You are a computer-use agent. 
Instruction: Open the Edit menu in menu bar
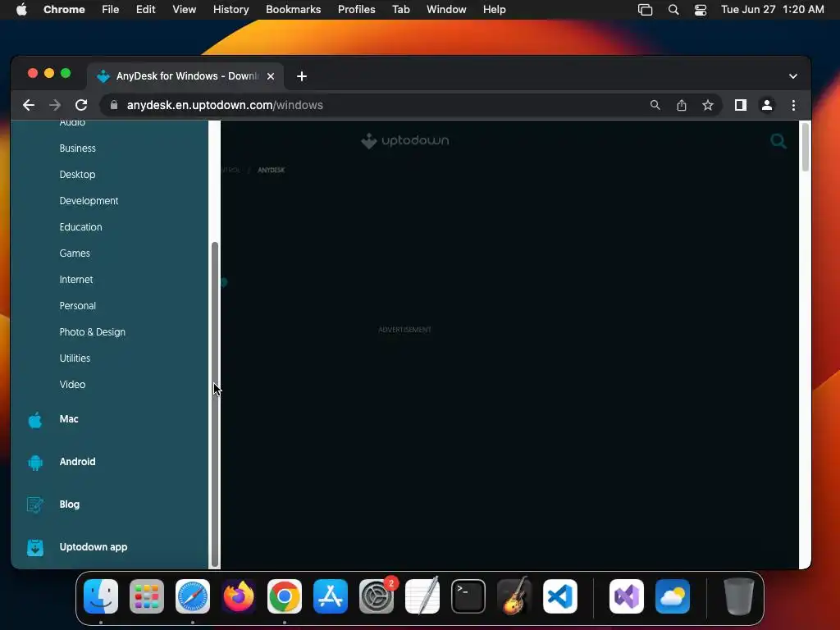(x=145, y=10)
